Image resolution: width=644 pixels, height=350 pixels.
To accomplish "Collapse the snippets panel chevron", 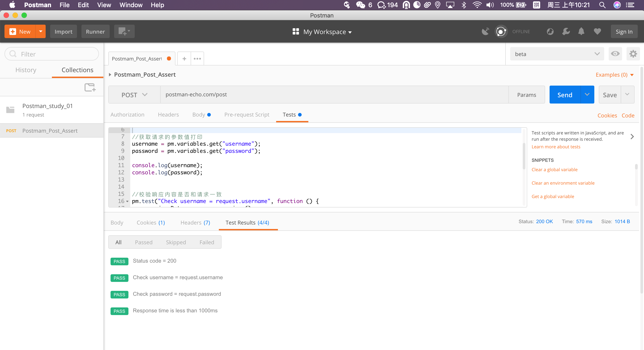I will tap(632, 136).
